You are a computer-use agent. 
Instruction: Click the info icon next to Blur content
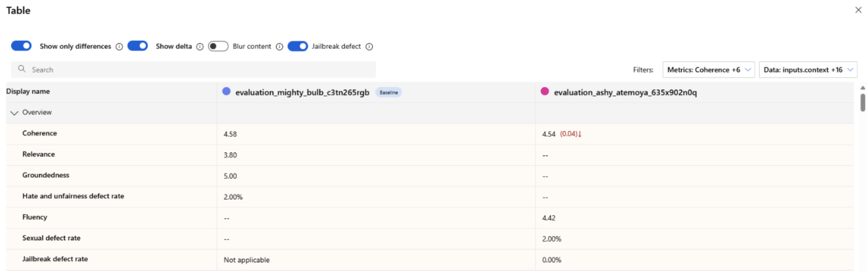(279, 46)
